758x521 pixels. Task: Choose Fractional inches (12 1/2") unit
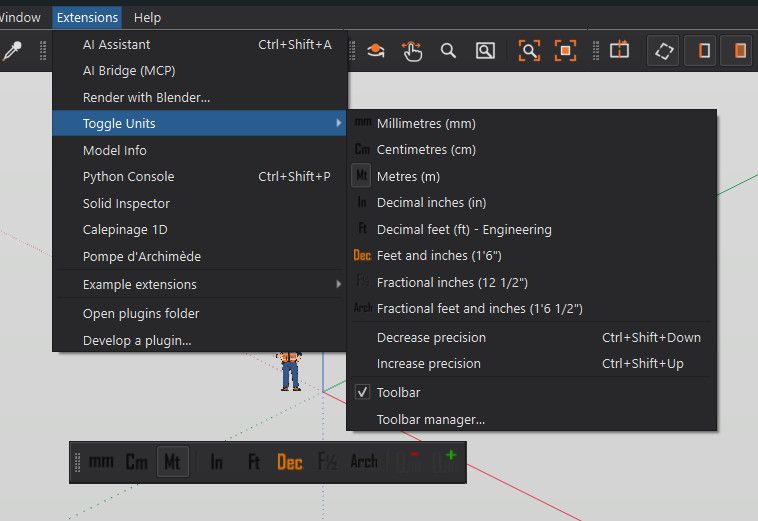[531, 282]
